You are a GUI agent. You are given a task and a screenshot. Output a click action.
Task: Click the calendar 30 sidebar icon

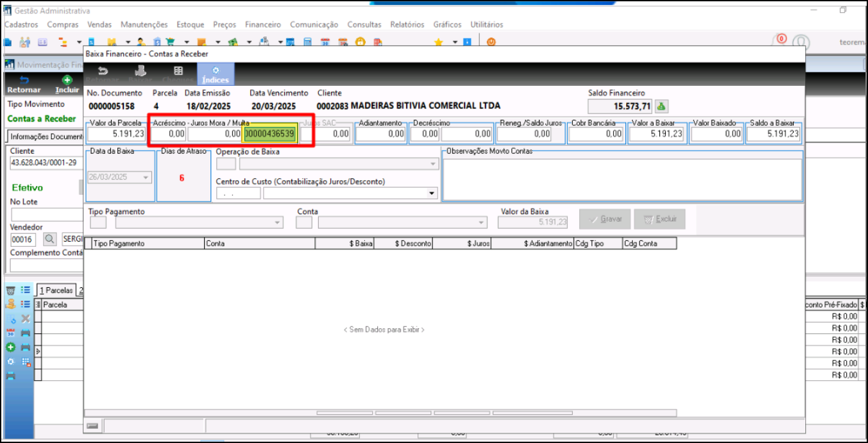(10, 333)
